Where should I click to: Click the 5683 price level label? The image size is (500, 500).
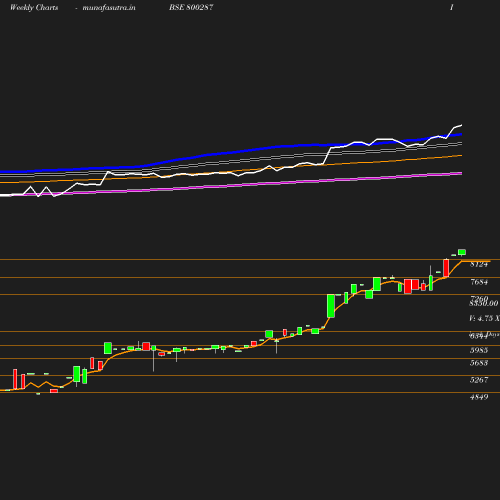click(479, 363)
